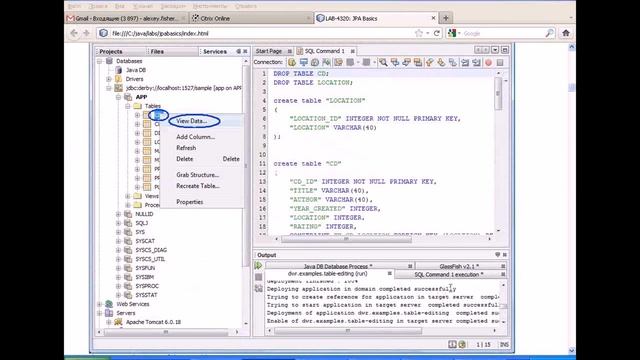The height and width of the screenshot is (360, 640).
Task: Toggle Highlight Search in editor toolbar
Action: click(x=418, y=62)
